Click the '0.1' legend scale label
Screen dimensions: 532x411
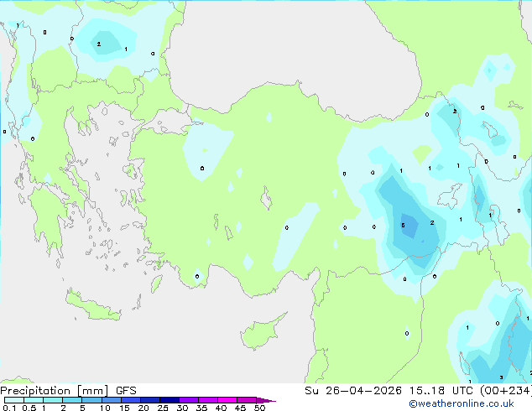click(9, 408)
